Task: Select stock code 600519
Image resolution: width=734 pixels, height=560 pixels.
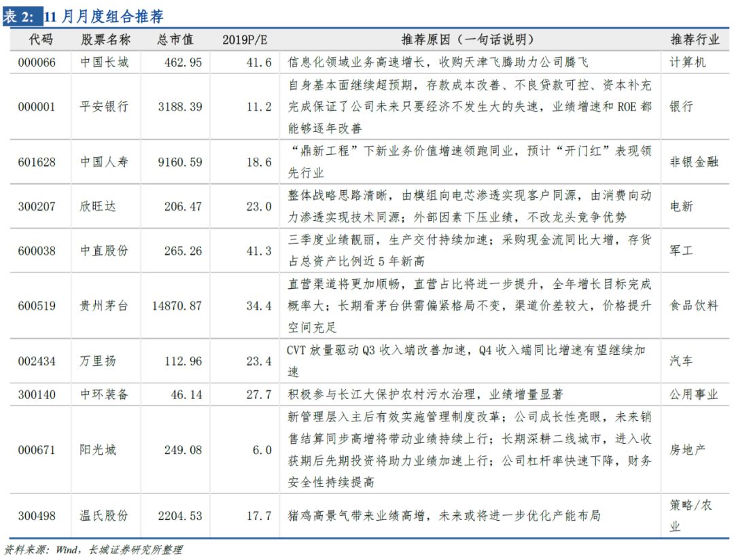Action: pyautogui.click(x=37, y=307)
